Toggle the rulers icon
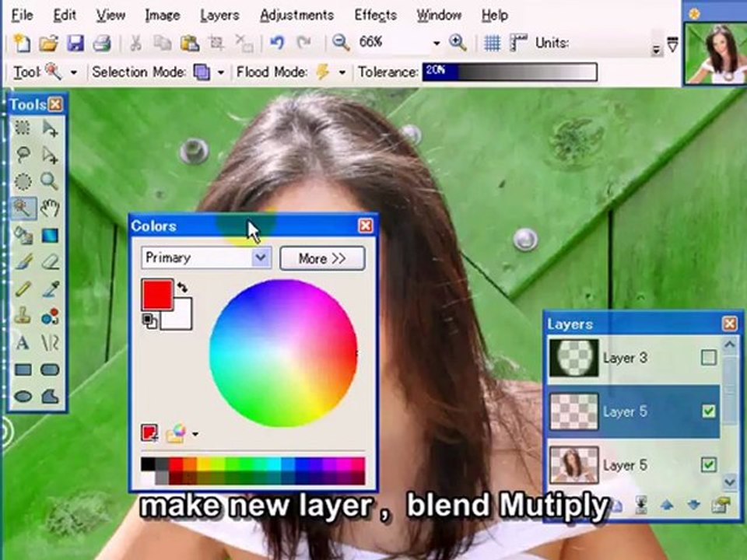This screenshot has height=560, width=747. (518, 43)
